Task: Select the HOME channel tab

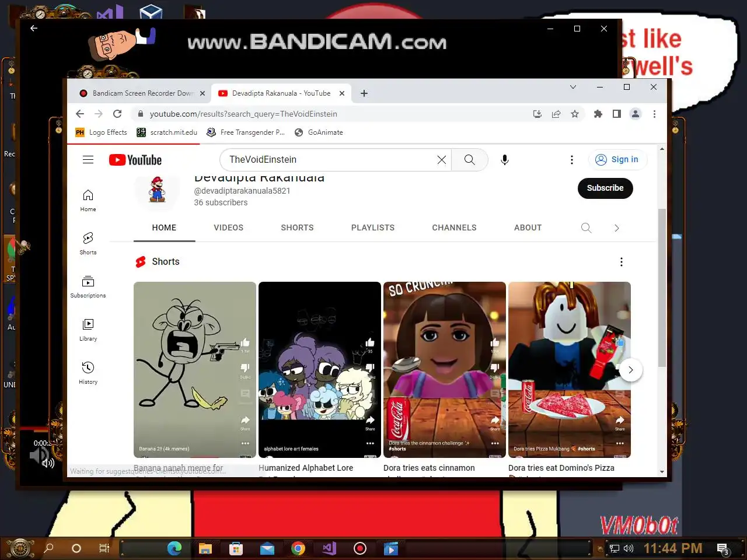Action: (164, 228)
